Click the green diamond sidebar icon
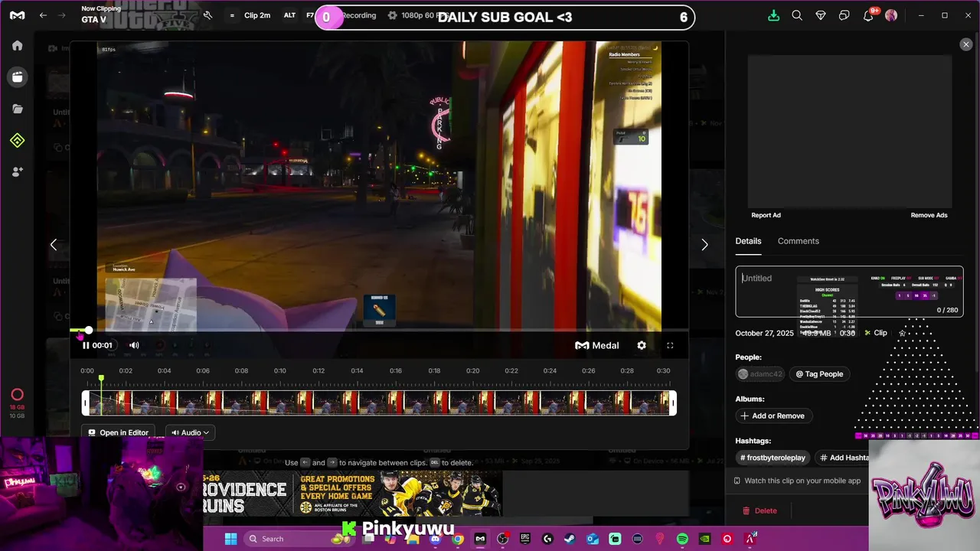The width and height of the screenshot is (980, 551). [17, 140]
